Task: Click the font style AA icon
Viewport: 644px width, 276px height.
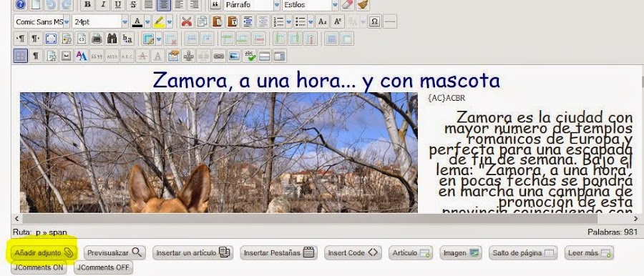Action: pyautogui.click(x=82, y=56)
